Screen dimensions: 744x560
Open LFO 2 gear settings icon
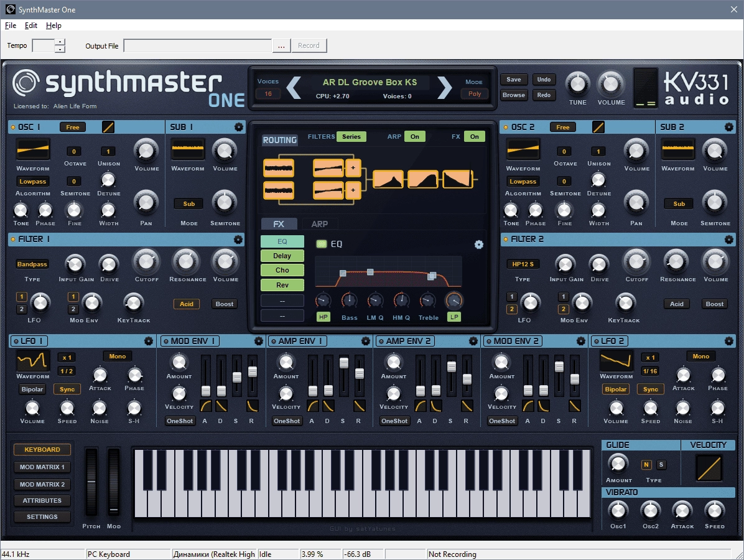(729, 341)
